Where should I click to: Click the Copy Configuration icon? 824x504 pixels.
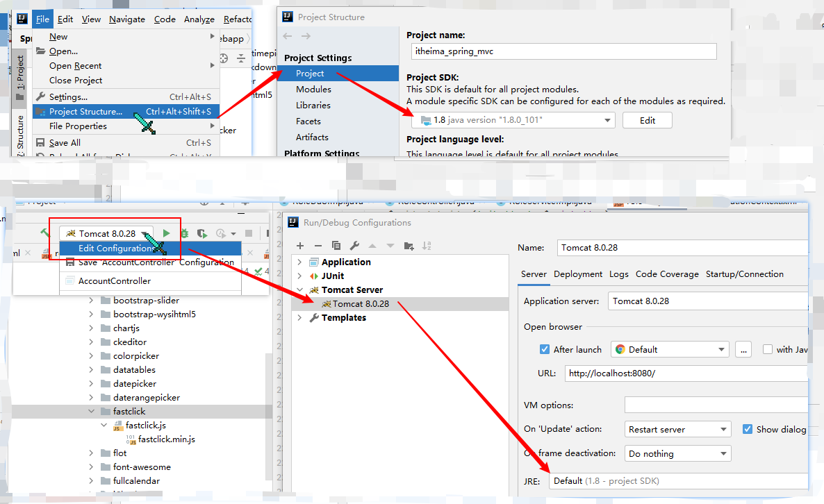[336, 246]
